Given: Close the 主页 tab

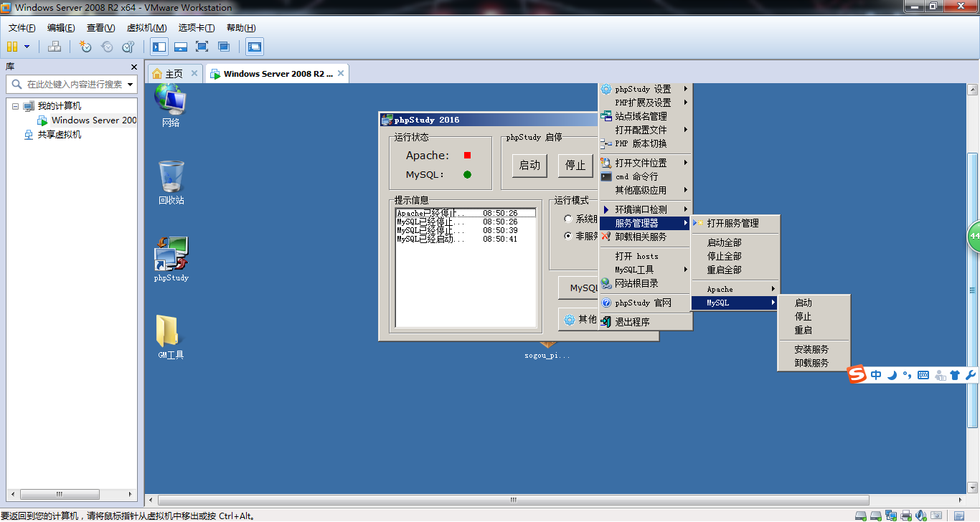Looking at the screenshot, I should [x=194, y=73].
